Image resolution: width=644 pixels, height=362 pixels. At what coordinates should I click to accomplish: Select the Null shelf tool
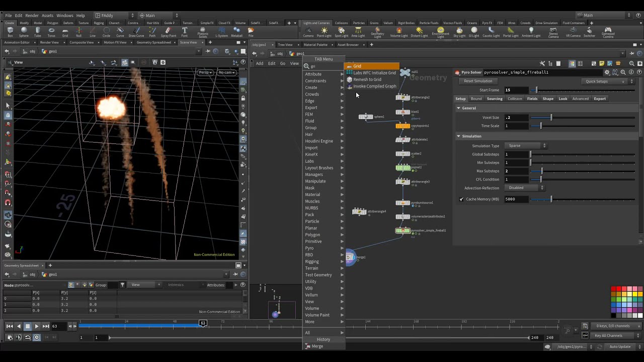point(78,32)
